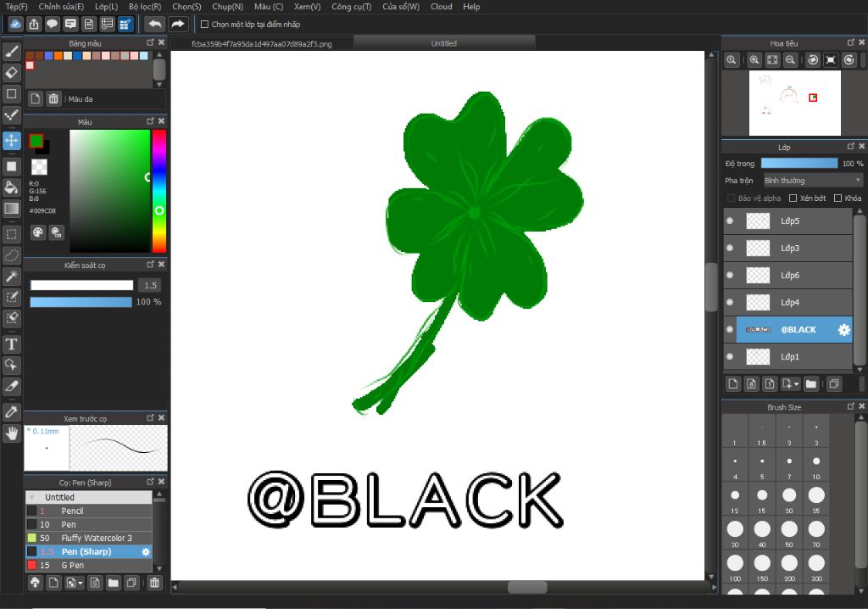Image resolution: width=868 pixels, height=609 pixels.
Task: Zoom out using navigator magnifier minus
Action: click(x=791, y=60)
